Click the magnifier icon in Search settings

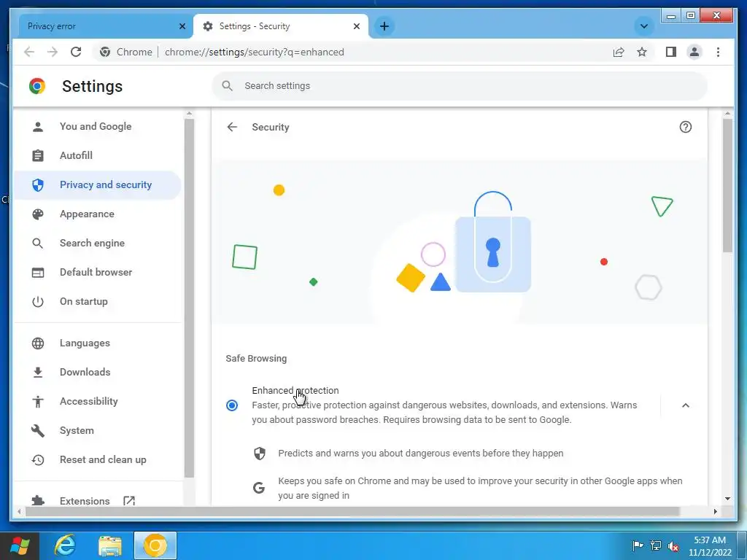click(228, 86)
